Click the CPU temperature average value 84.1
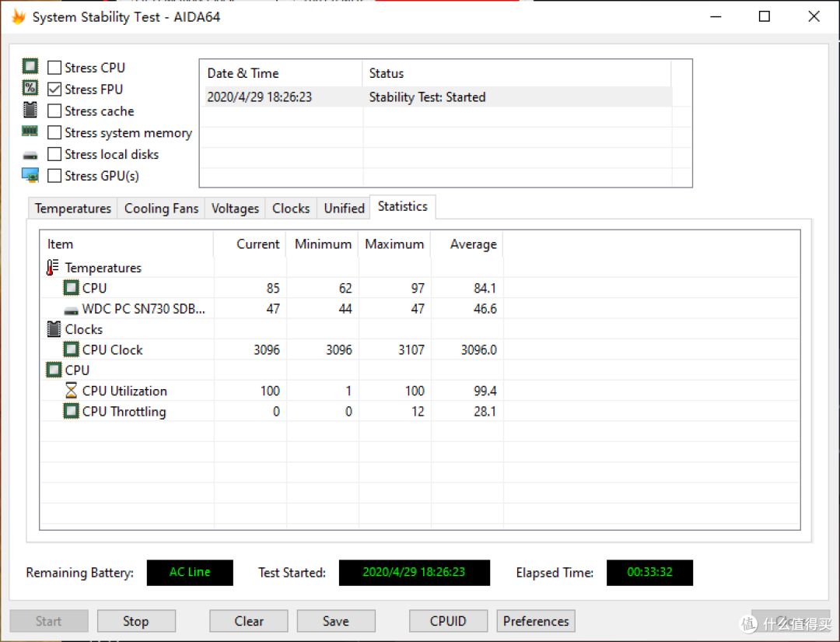The image size is (840, 642). point(485,288)
